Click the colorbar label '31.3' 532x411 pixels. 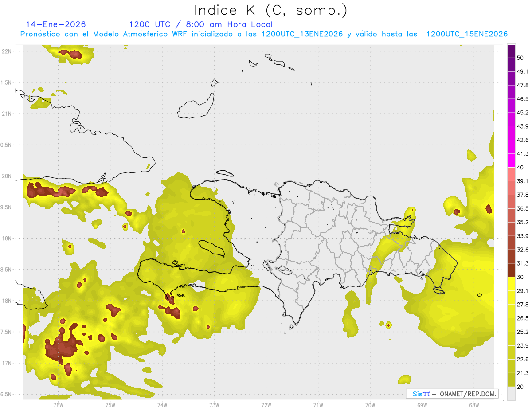tap(523, 263)
